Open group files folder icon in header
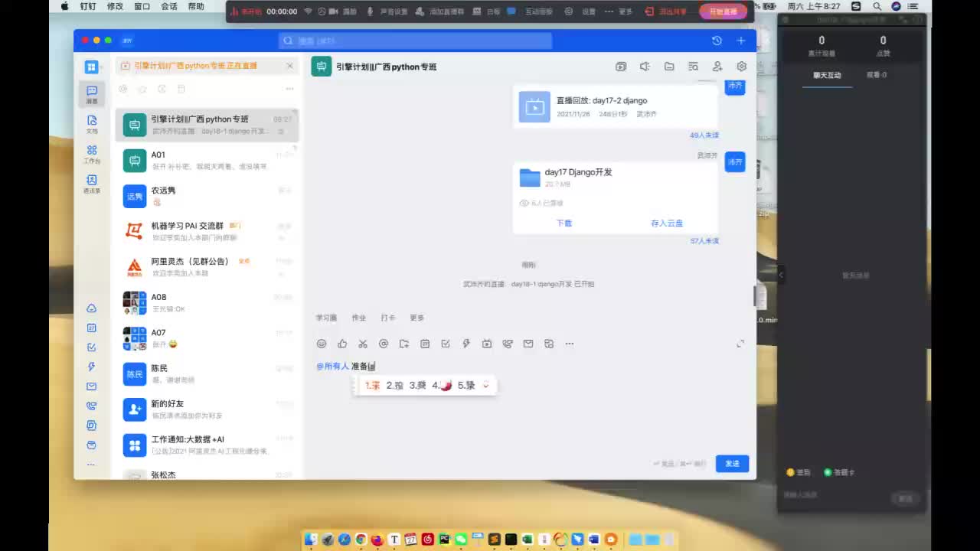The width and height of the screenshot is (980, 551). 669,67
